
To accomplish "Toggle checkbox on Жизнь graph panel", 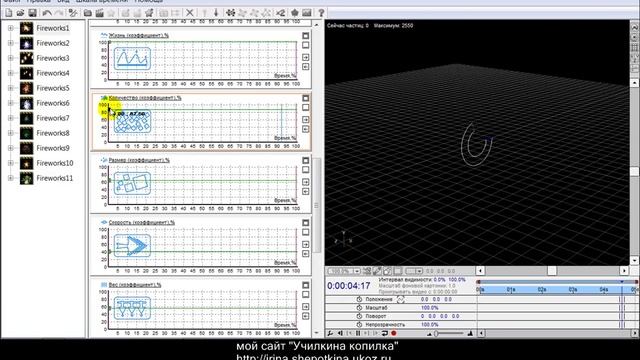I will point(306,45).
